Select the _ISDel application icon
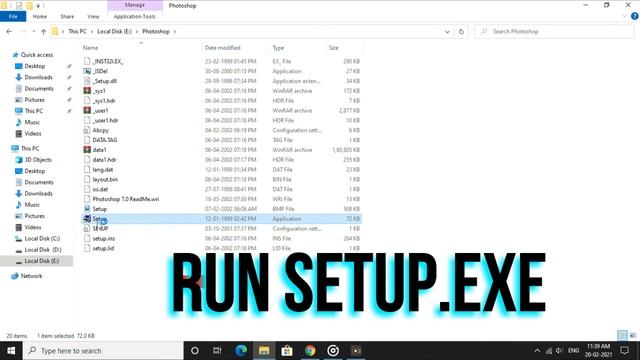The image size is (640, 360). 87,71
